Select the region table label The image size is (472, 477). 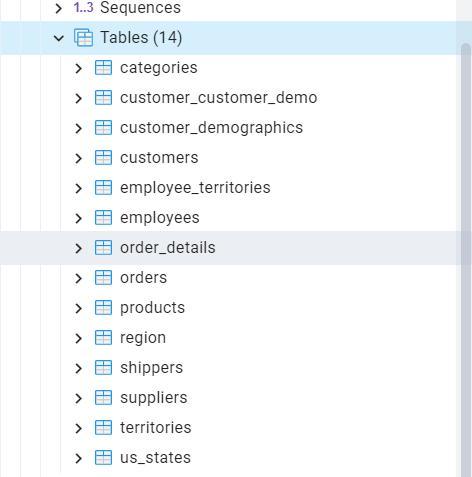(143, 338)
